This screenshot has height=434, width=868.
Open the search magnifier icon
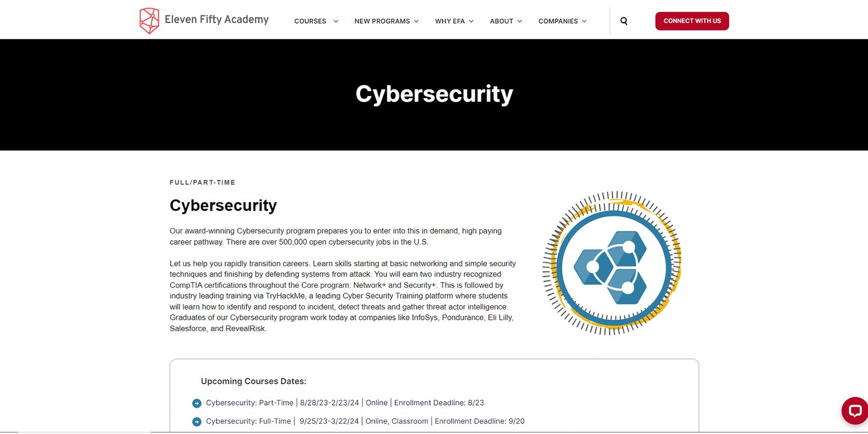coord(624,21)
